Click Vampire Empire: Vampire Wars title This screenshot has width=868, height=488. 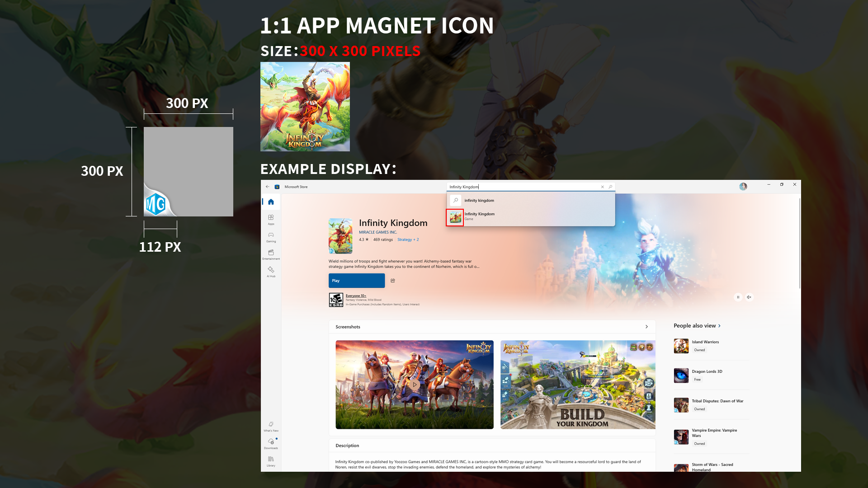point(714,433)
